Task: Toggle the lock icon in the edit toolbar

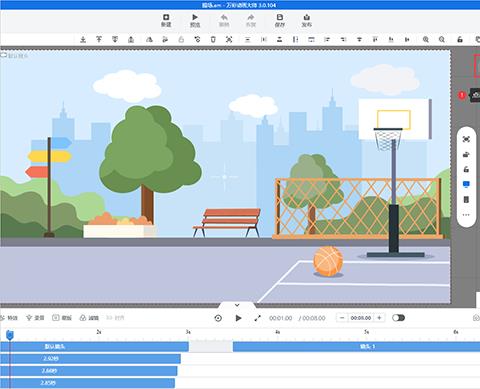Action: click(x=460, y=39)
